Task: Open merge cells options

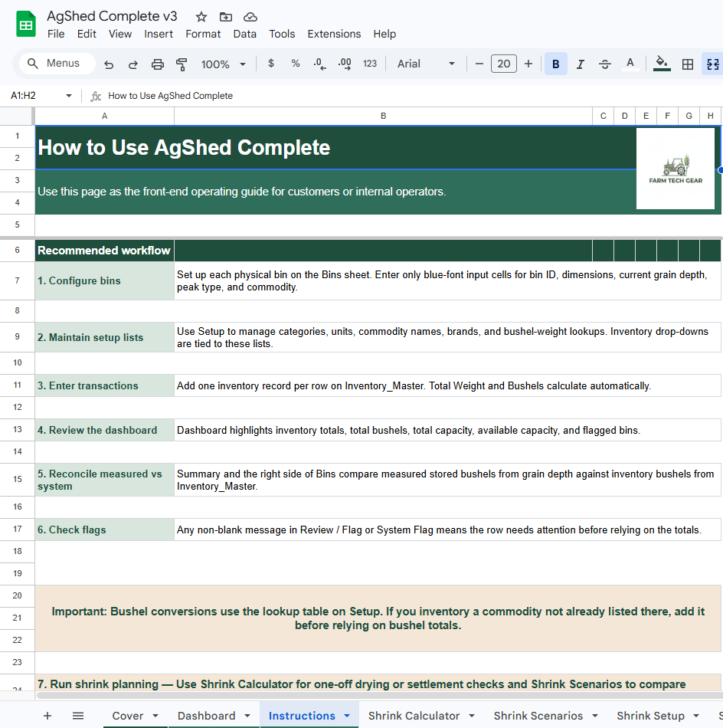Action: tap(712, 64)
